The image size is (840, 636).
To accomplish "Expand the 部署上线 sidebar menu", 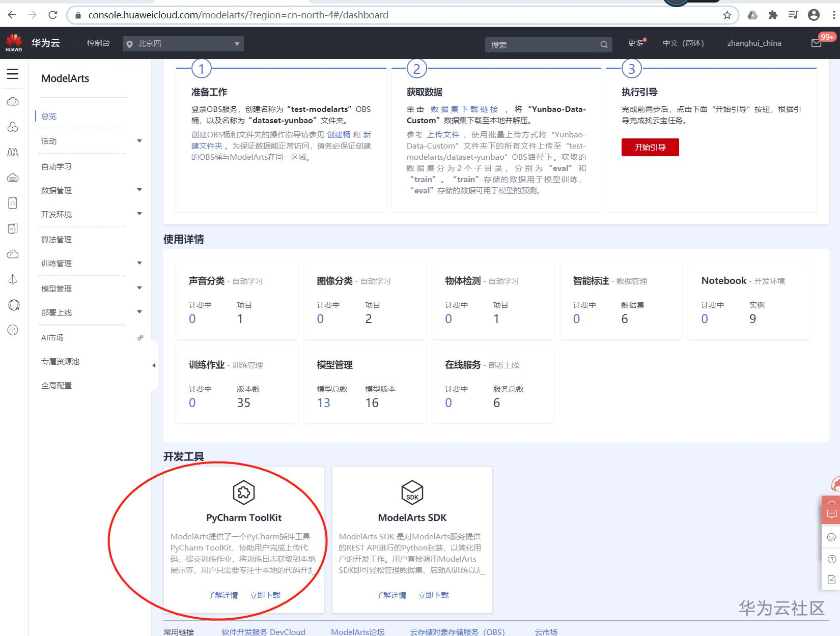I will pos(139,312).
